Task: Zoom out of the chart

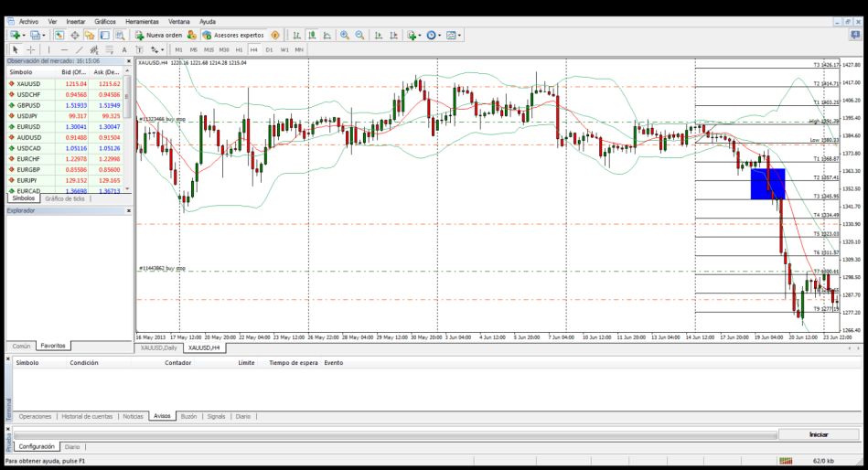Action: point(359,36)
